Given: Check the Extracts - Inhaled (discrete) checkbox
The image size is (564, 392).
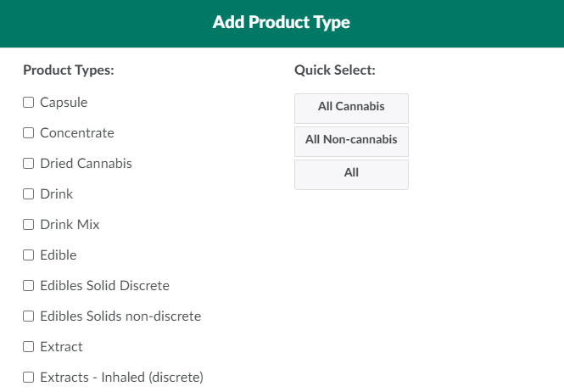Looking at the screenshot, I should (x=28, y=378).
